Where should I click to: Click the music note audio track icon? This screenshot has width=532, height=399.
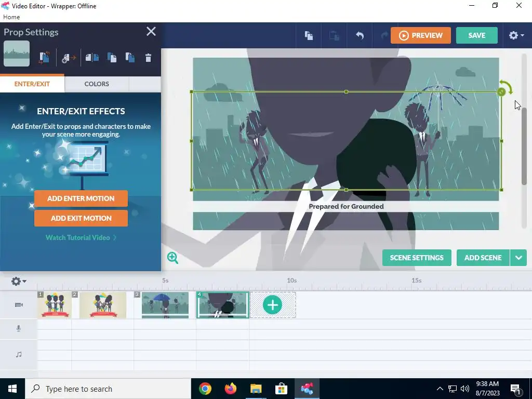(x=19, y=354)
